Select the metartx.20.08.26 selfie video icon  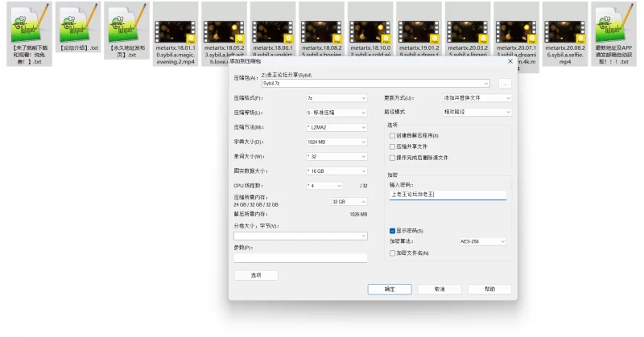[565, 34]
